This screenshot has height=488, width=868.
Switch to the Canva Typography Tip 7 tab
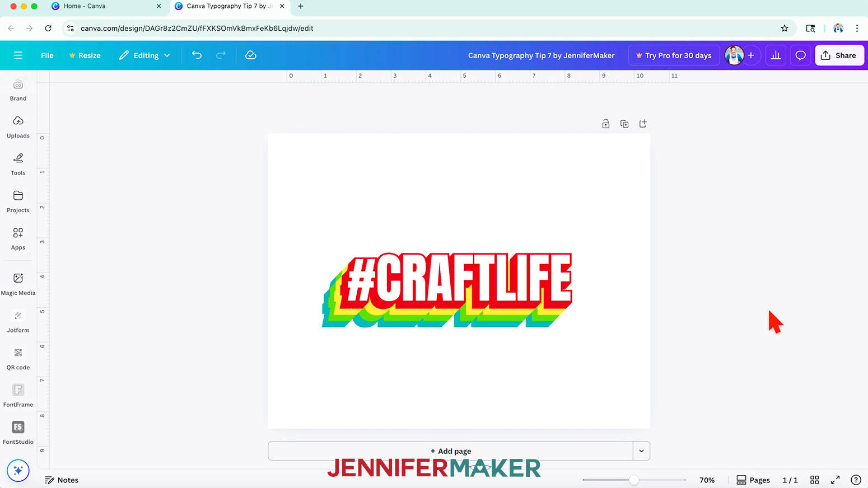coord(230,6)
